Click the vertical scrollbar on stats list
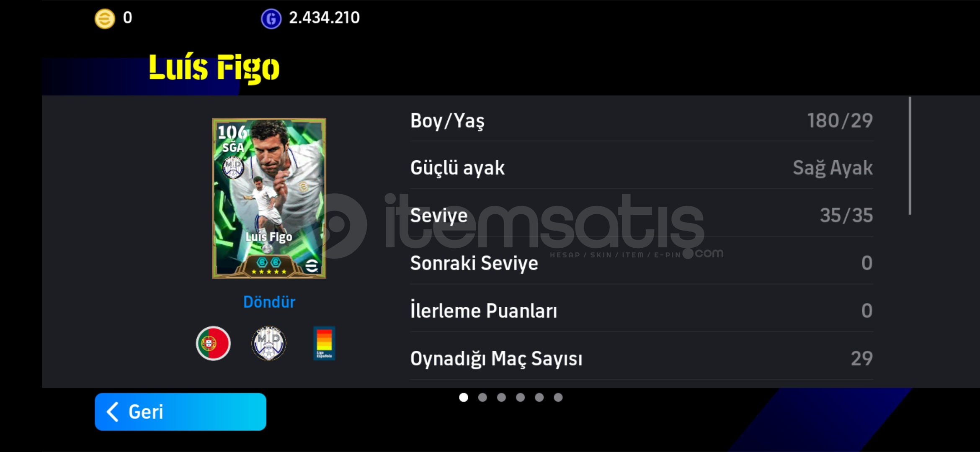980x452 pixels. point(910,156)
